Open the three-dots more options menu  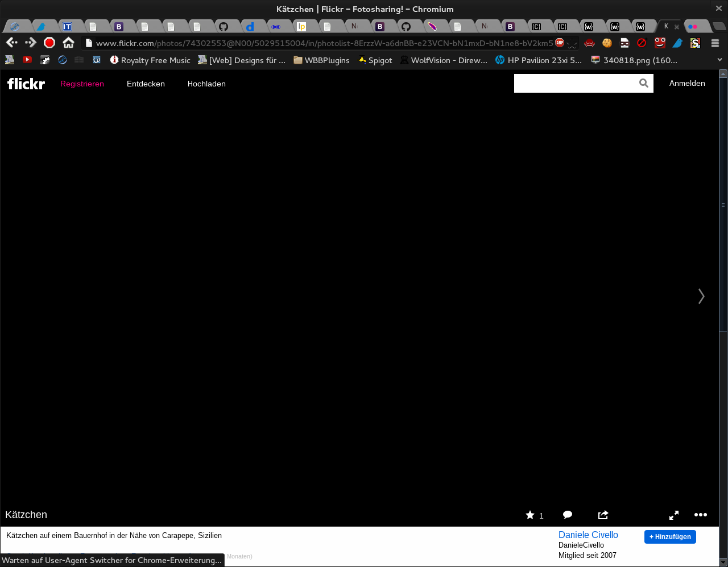(700, 515)
